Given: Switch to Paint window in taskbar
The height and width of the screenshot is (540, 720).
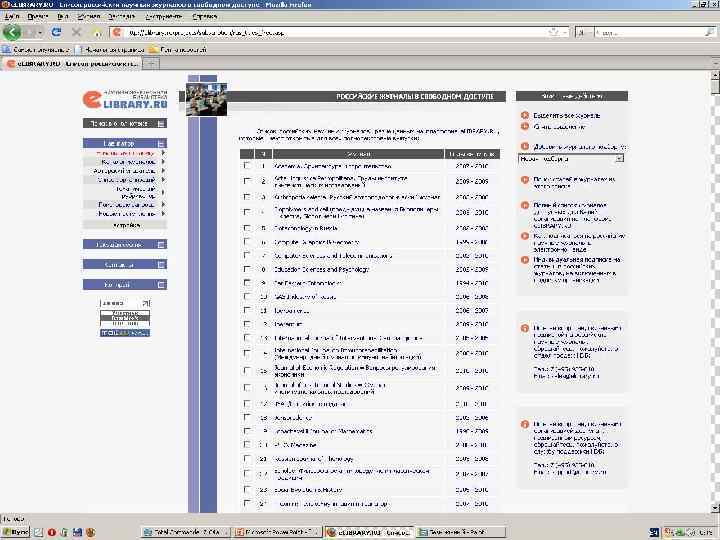Looking at the screenshot, I should [460, 532].
